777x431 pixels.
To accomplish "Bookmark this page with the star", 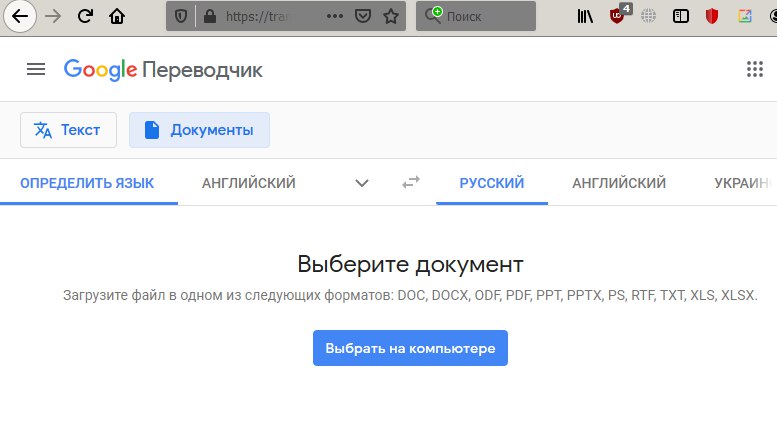I will click(391, 16).
